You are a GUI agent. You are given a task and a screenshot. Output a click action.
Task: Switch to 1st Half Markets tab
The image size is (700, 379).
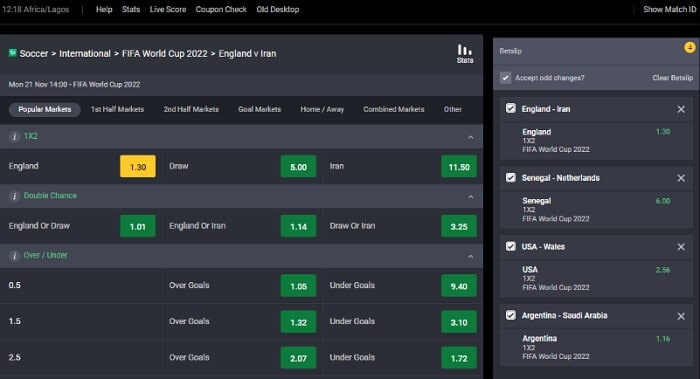tap(117, 109)
